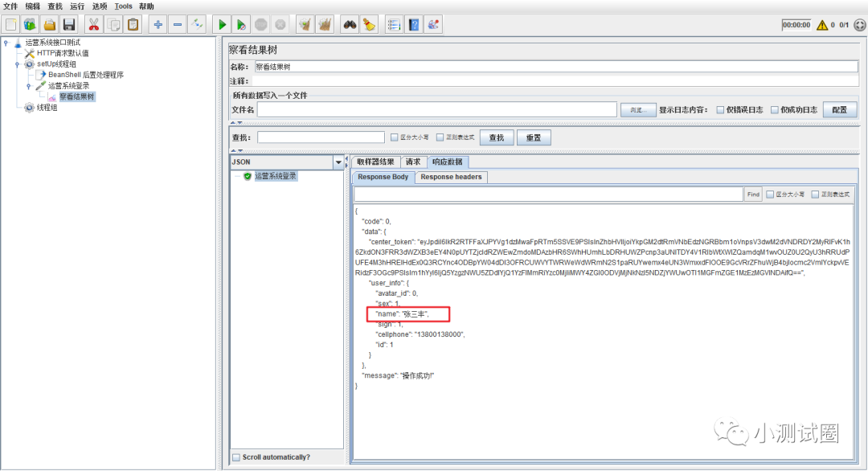Open the 文件 menu

[x=10, y=6]
